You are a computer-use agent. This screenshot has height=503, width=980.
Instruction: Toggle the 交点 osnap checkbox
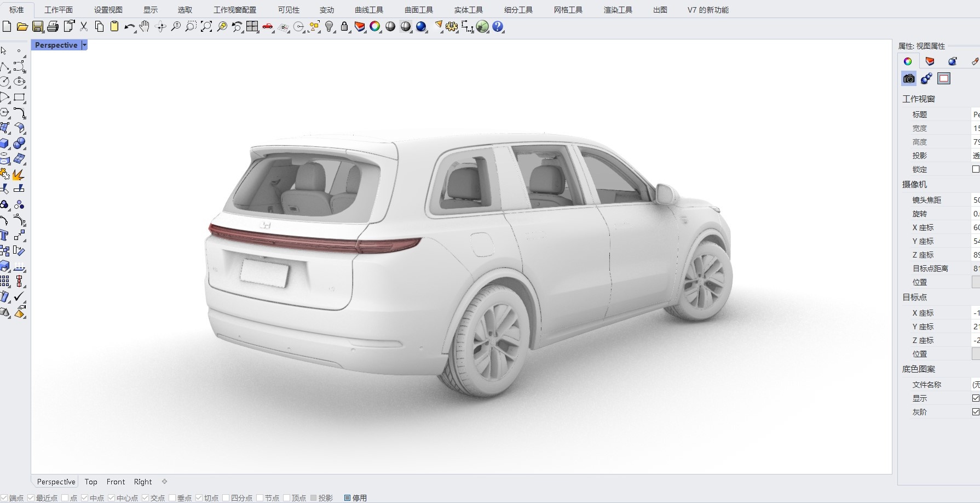145,498
